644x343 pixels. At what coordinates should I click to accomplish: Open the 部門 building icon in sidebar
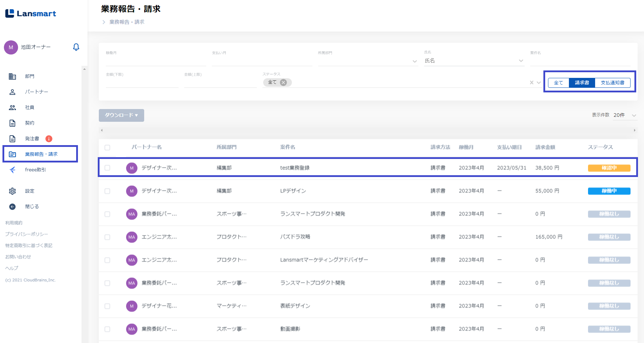pos(12,76)
